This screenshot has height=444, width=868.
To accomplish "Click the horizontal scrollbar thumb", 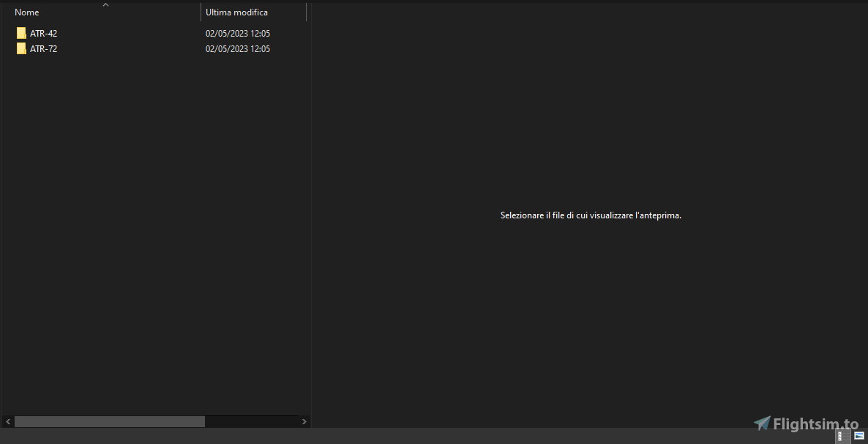I will 110,422.
